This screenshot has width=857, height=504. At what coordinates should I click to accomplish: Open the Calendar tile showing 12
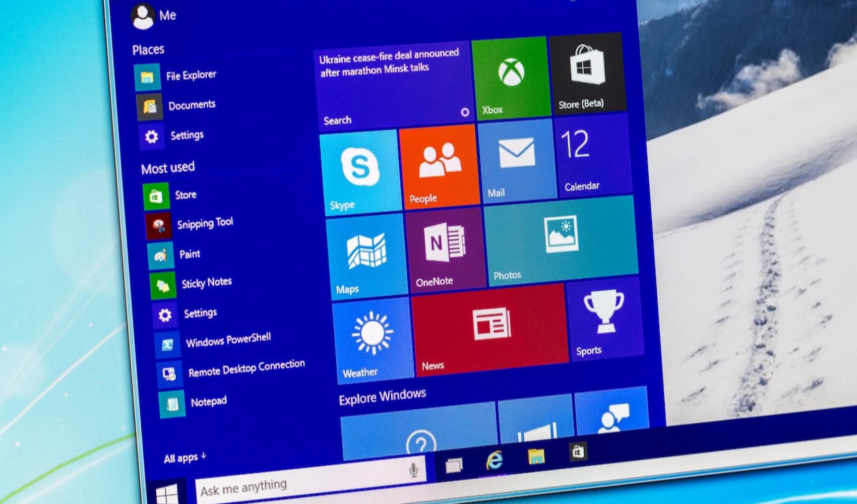(x=593, y=156)
